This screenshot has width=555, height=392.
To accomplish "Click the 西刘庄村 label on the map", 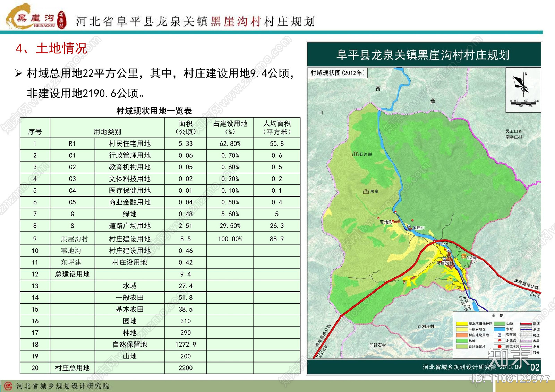I will [426, 326].
